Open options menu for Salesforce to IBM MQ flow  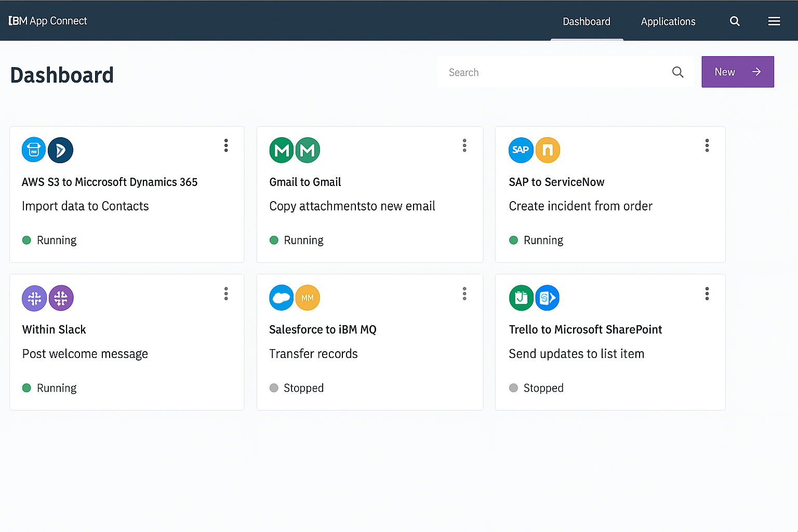tap(464, 294)
